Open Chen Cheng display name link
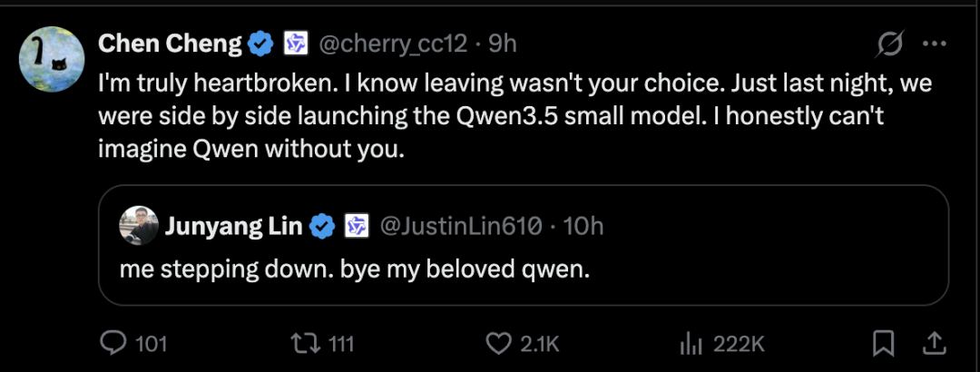Screen dimensions: 980x372 [170, 43]
